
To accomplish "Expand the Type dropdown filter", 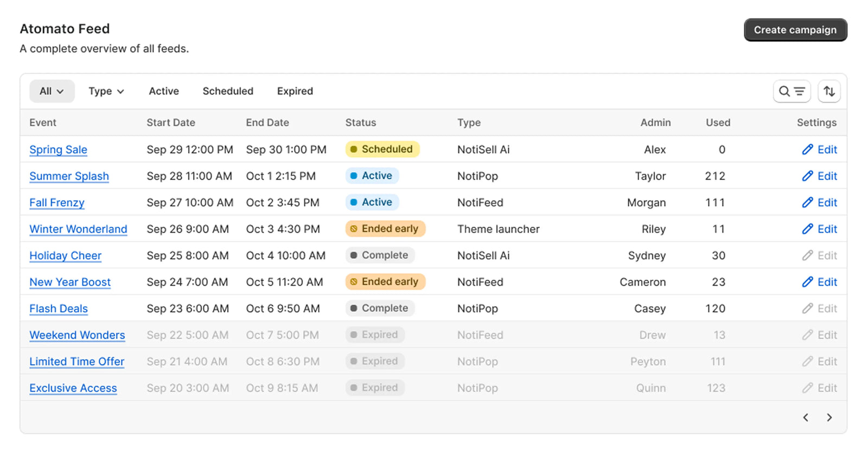I will (106, 91).
